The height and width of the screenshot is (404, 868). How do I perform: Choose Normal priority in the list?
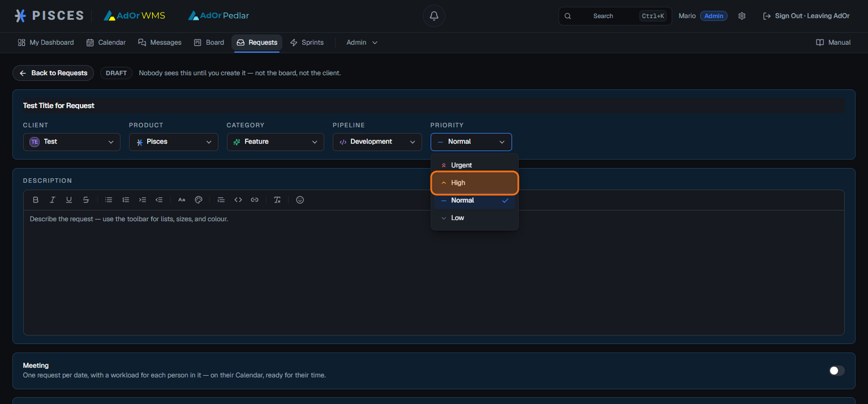click(x=475, y=200)
